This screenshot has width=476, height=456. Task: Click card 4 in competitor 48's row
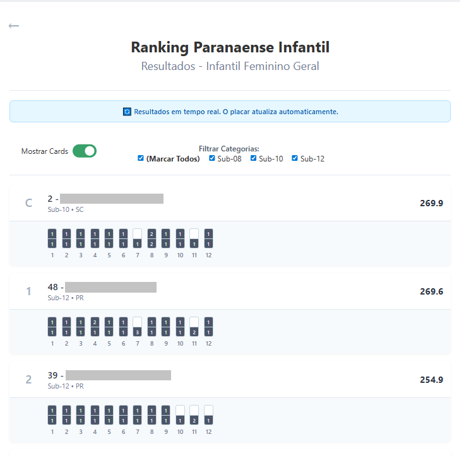(x=95, y=327)
